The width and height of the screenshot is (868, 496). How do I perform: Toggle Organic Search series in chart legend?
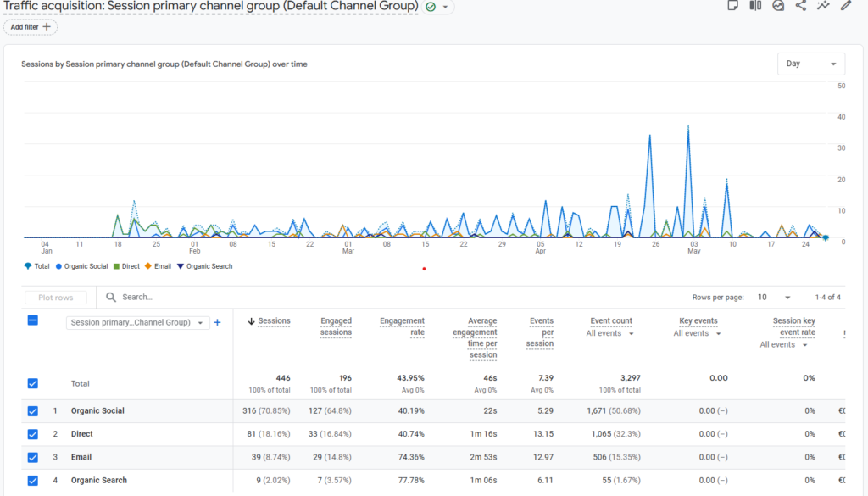(205, 266)
